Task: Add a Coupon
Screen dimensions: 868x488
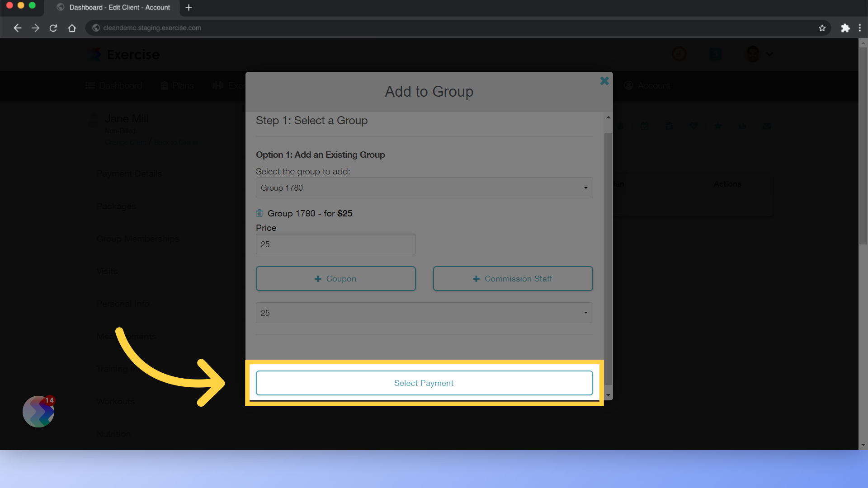Action: point(335,279)
